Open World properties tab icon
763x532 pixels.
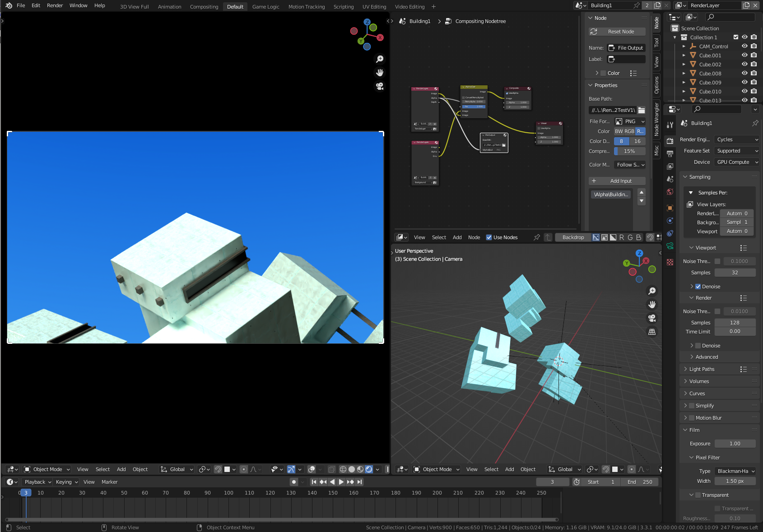[670, 192]
